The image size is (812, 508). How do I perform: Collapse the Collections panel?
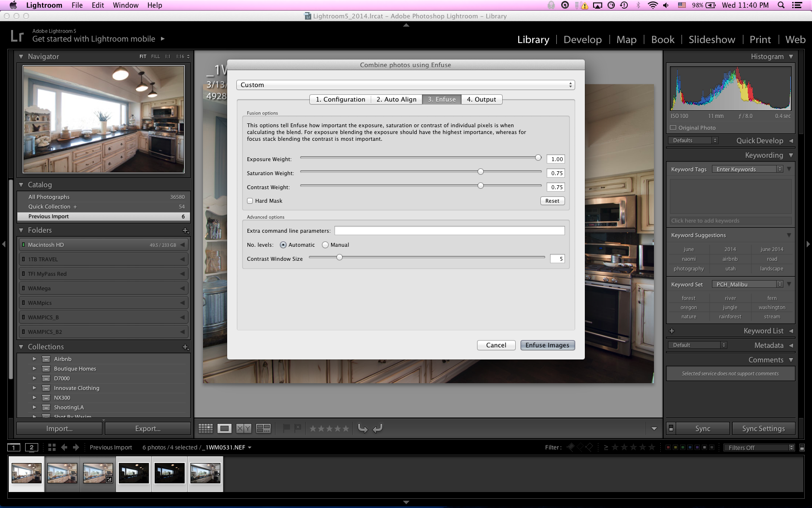click(21, 347)
